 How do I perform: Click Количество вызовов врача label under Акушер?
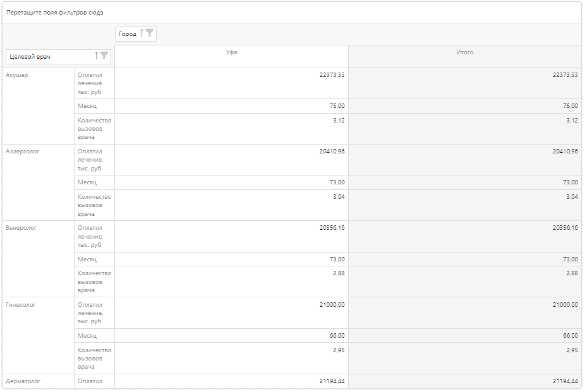(x=94, y=129)
